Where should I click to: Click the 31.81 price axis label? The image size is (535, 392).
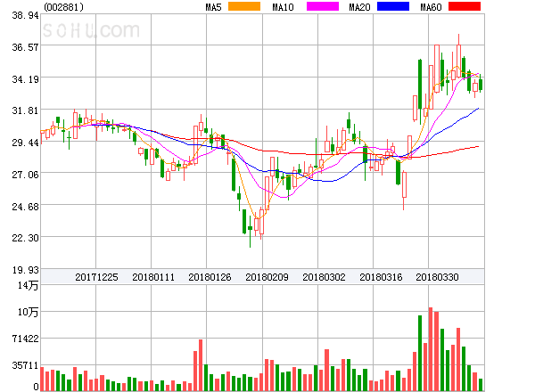[x=25, y=110]
